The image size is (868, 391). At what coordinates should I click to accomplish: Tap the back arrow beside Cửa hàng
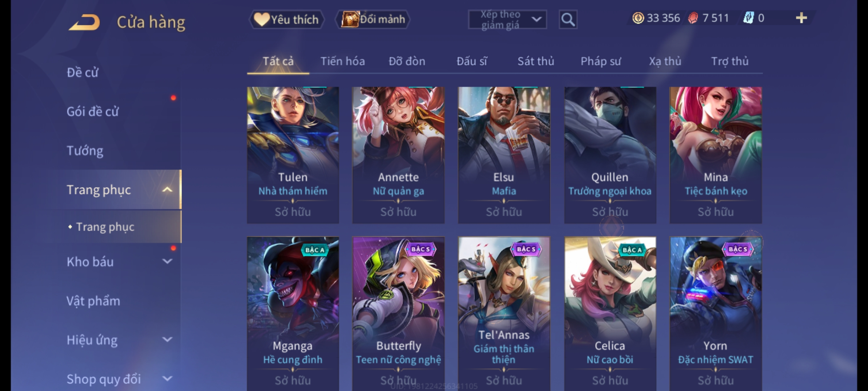point(84,22)
